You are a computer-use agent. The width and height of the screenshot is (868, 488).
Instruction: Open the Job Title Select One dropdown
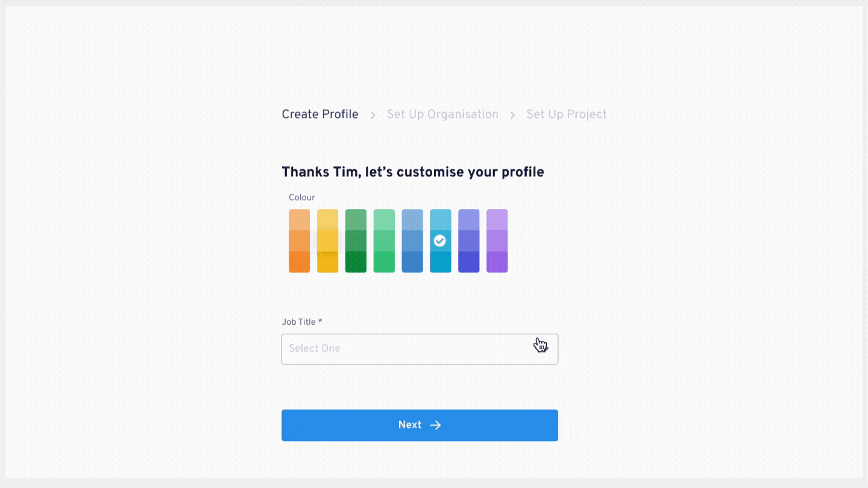tap(420, 349)
